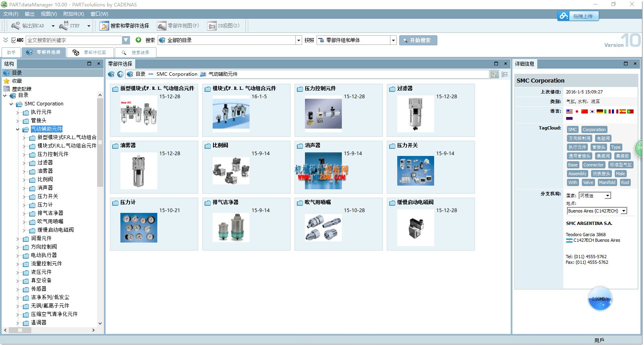Screen dimensions: 644x346
Task: Open the 国家 country dropdown
Action: coord(608,196)
